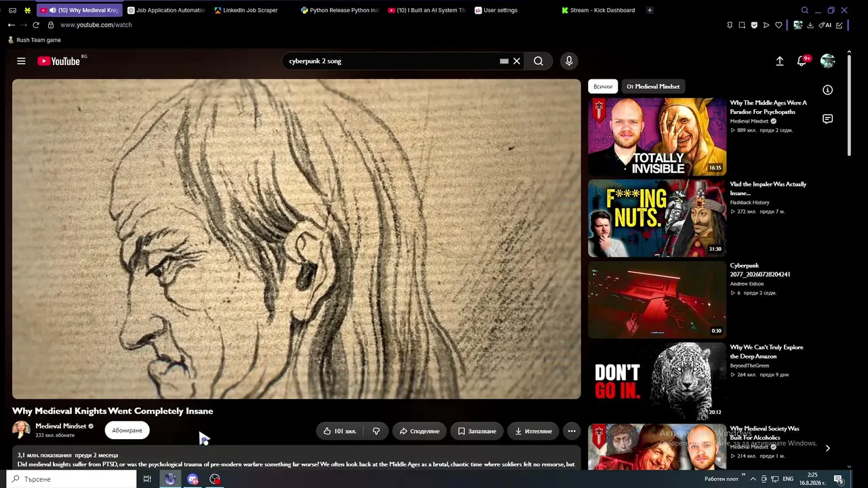
Task: Click the Windows taskbar search box
Action: 71,479
